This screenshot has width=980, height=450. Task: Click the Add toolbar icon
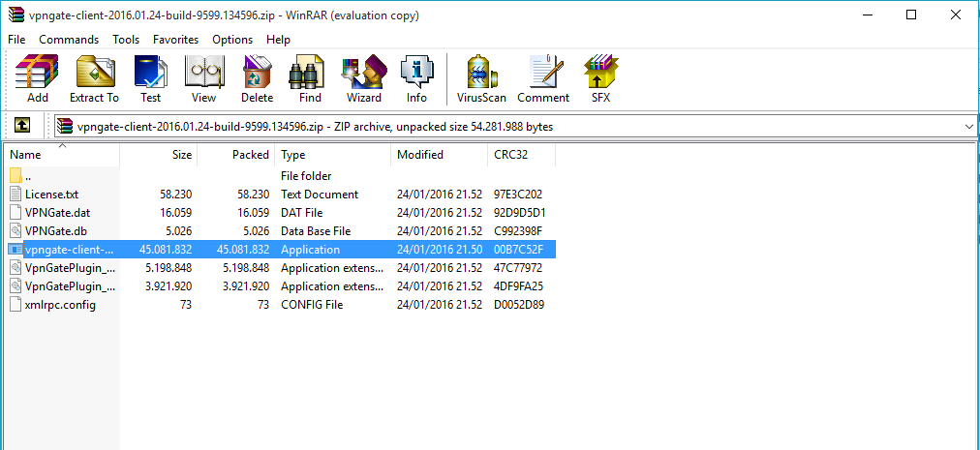37,78
